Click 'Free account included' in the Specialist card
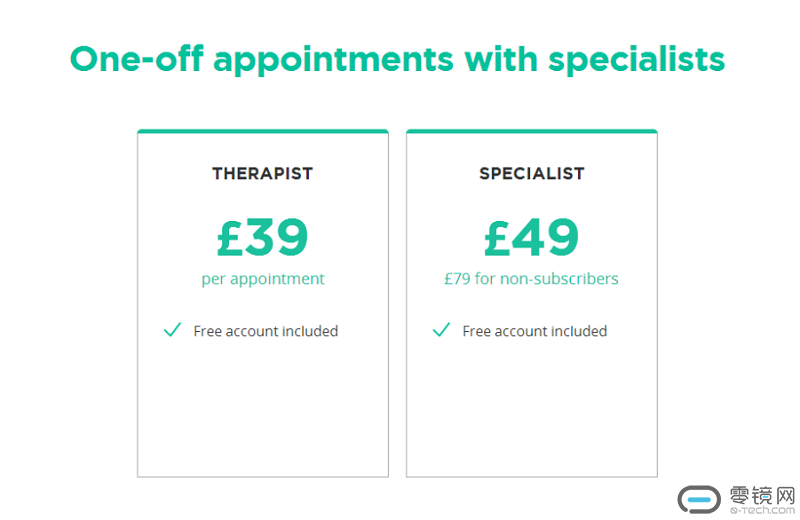The height and width of the screenshot is (520, 800). (535, 331)
